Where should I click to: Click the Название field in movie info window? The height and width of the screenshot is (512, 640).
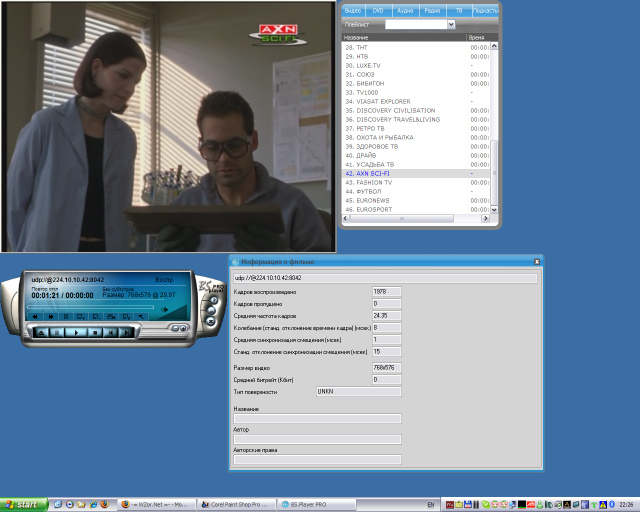[x=317, y=419]
